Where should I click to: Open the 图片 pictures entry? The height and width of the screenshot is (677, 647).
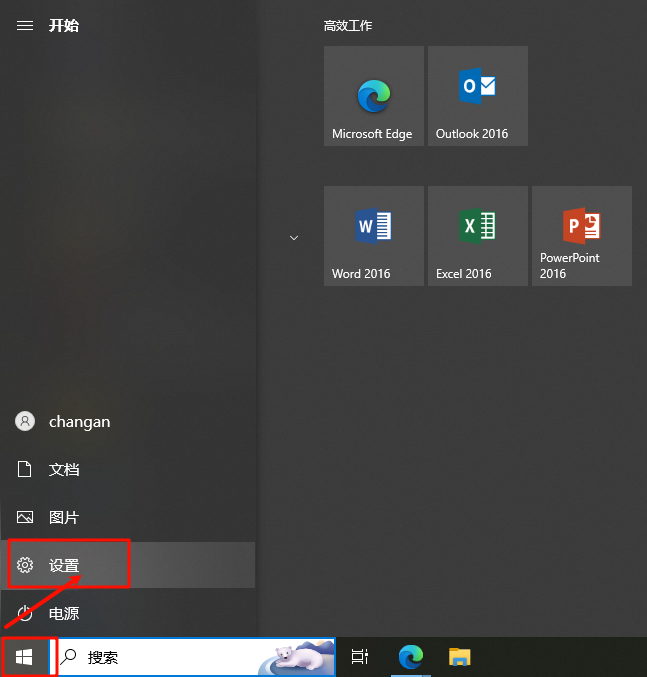(x=128, y=517)
